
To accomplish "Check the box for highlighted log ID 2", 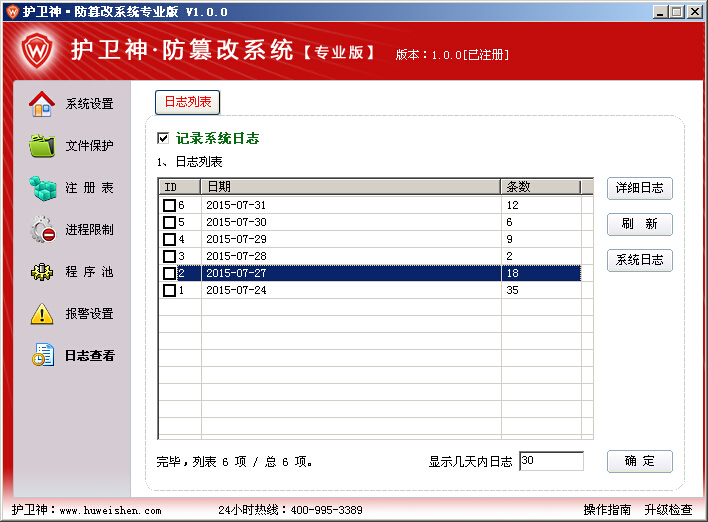I will [169, 273].
